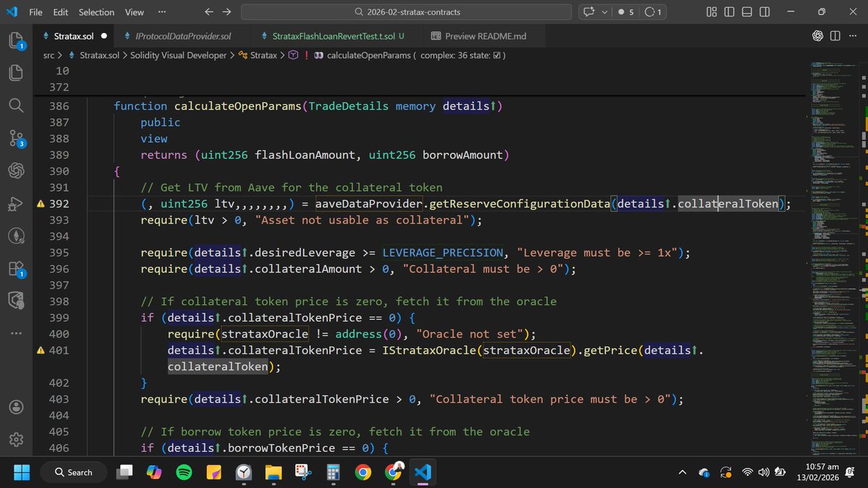Screen dimensions: 868x488
Task: Open hidden menus via title bar ellipsis
Action: tap(163, 12)
